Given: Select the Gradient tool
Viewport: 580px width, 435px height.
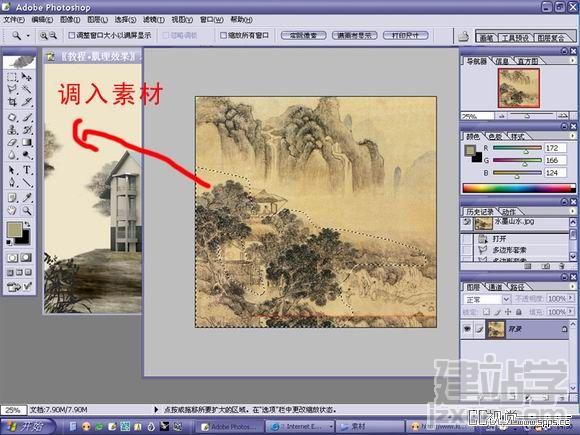Looking at the screenshot, I should (x=26, y=142).
